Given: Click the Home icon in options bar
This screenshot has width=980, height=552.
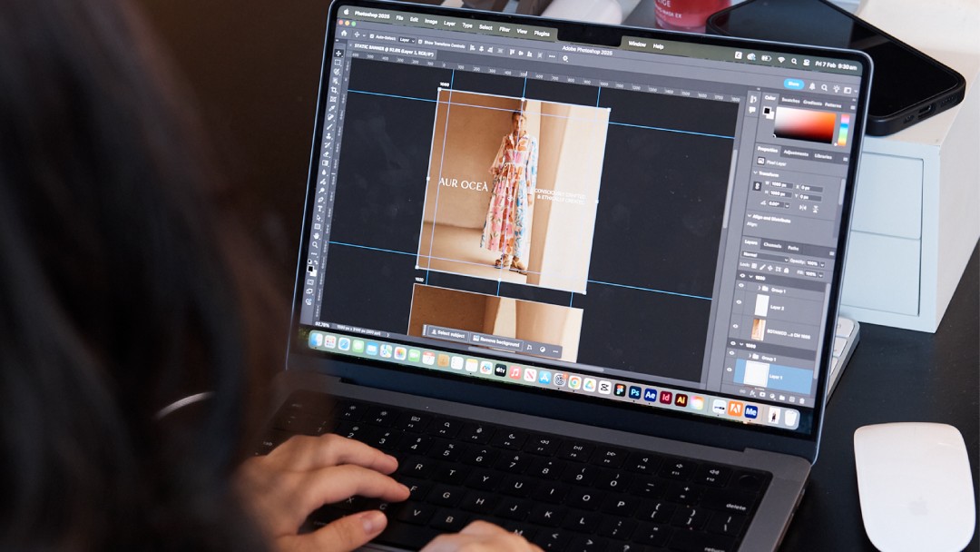Looking at the screenshot, I should 344,33.
